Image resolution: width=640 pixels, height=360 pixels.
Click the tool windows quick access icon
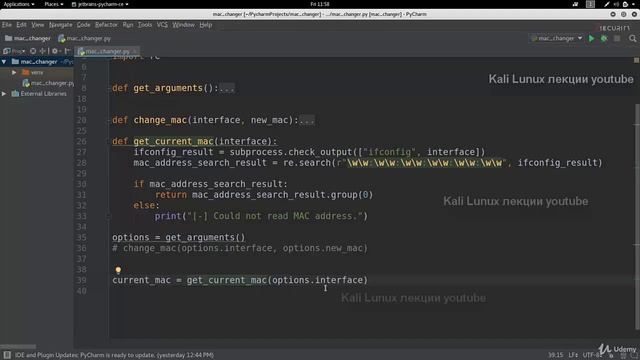pos(7,355)
